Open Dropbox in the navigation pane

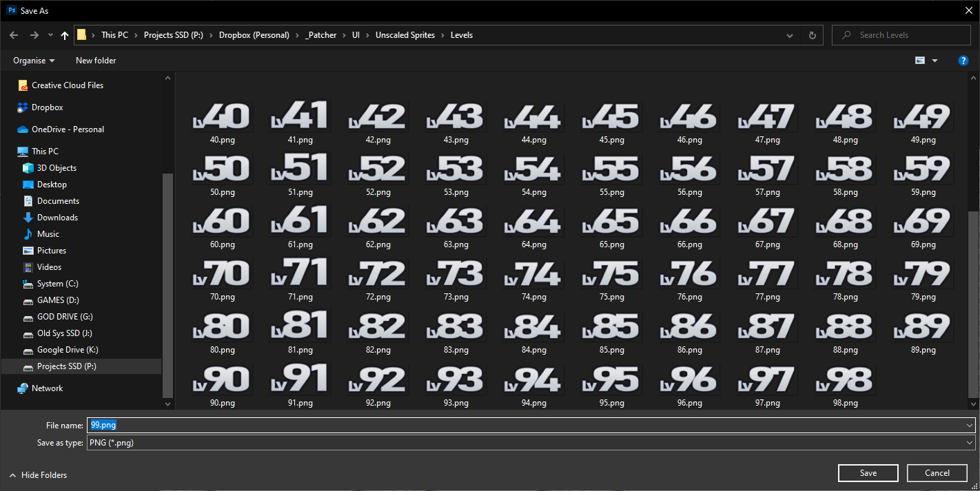coord(47,107)
